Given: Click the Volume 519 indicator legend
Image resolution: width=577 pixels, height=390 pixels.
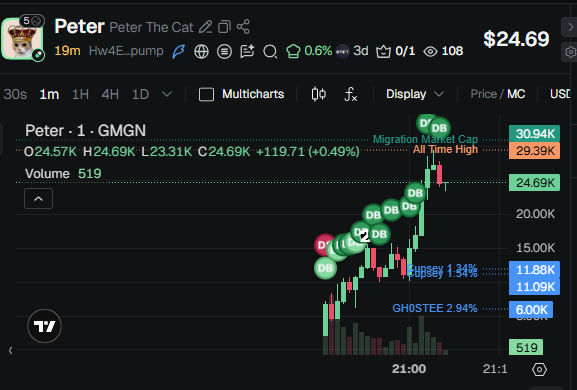Looking at the screenshot, I should coord(63,174).
